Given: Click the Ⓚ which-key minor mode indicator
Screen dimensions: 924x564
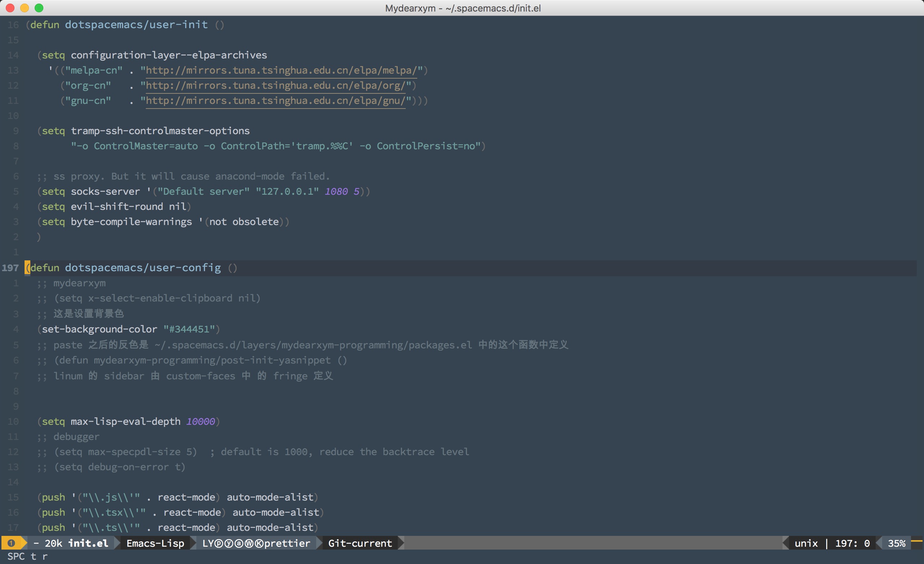Looking at the screenshot, I should click(x=260, y=543).
